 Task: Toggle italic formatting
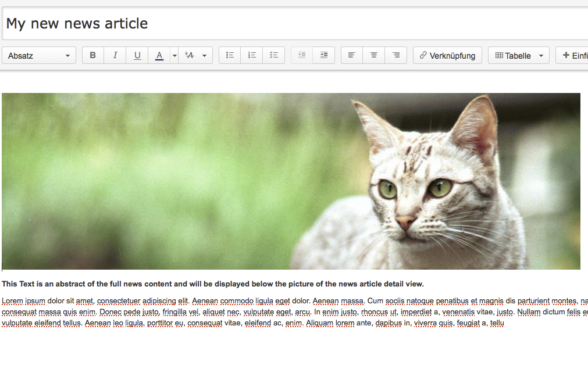[115, 56]
